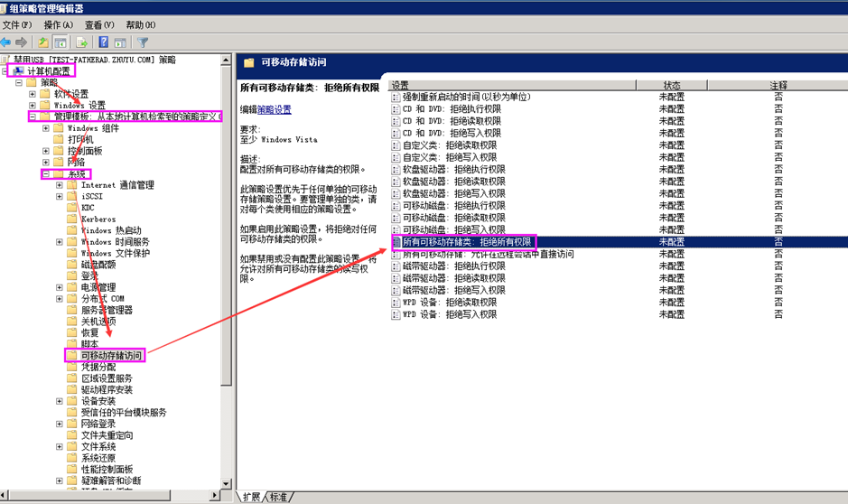848x504 pixels.
Task: Sort by the 设置 column header
Action: pos(512,86)
